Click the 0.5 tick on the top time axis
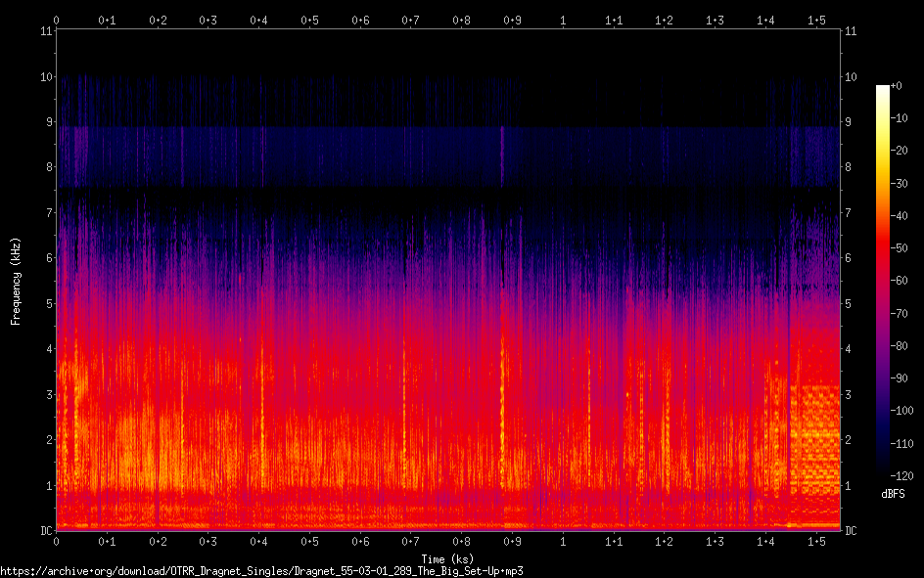Viewport: 924px width, 578px height. click(309, 20)
